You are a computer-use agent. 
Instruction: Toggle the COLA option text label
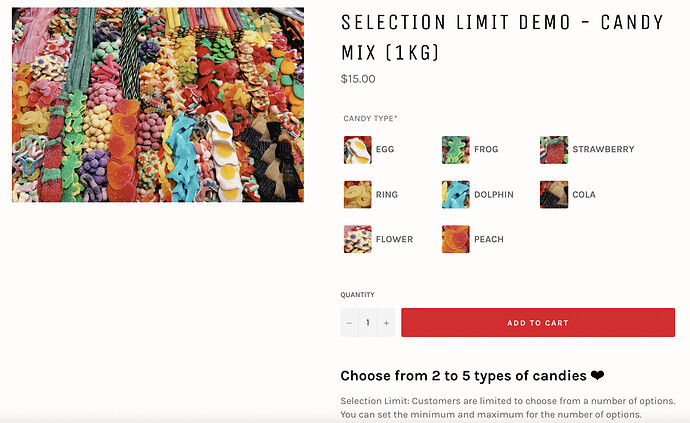[584, 195]
